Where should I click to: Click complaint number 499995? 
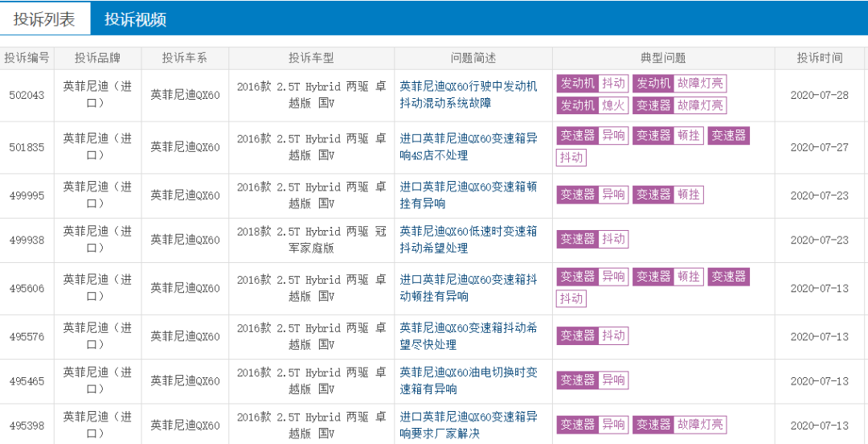pyautogui.click(x=27, y=195)
